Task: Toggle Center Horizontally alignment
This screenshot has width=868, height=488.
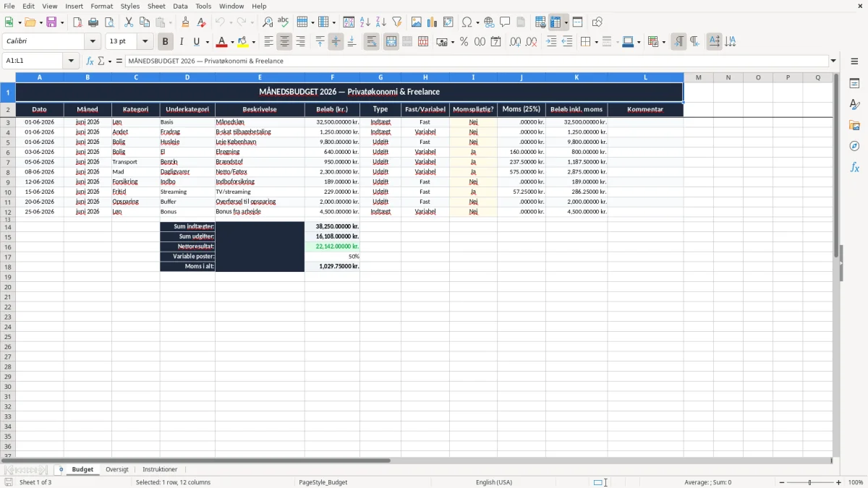Action: point(284,42)
